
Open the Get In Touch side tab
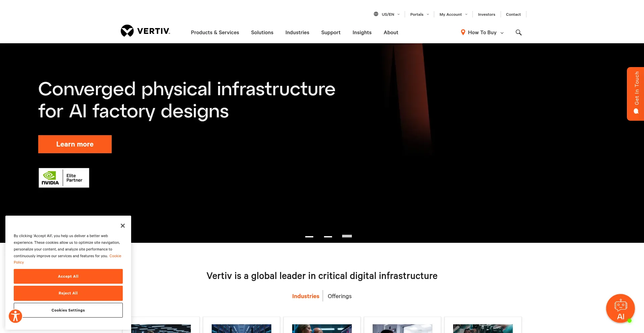pos(635,94)
